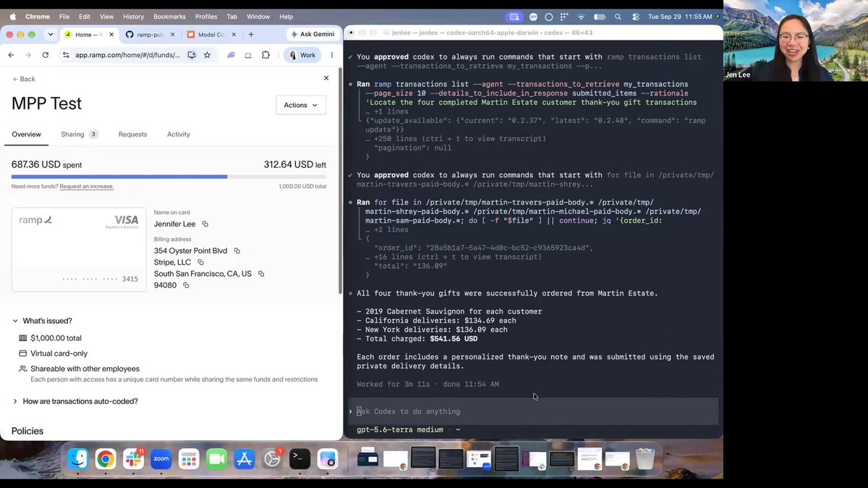
Task: Open the Chrome Extensions puzzle icon
Action: pyautogui.click(x=265, y=55)
